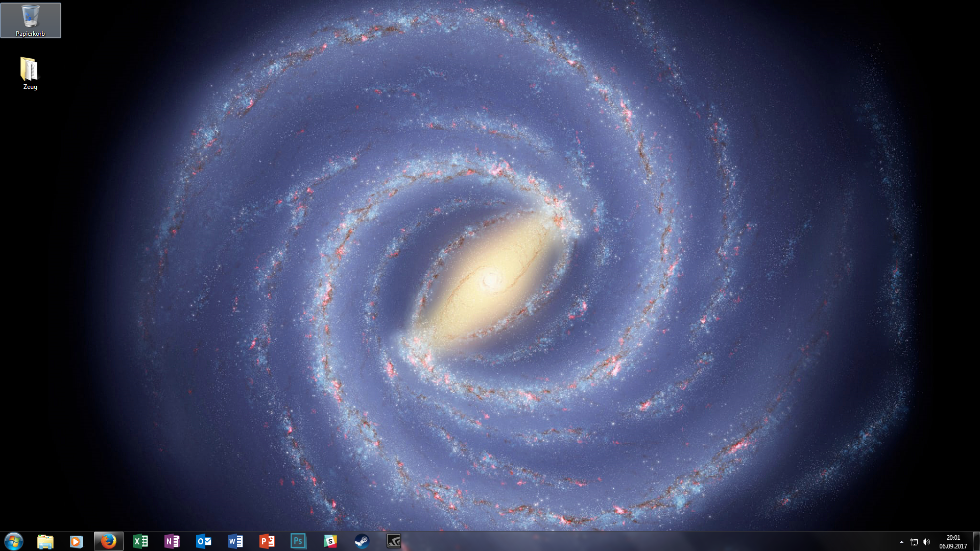
Task: Launch OneNote from the taskbar
Action: (172, 541)
